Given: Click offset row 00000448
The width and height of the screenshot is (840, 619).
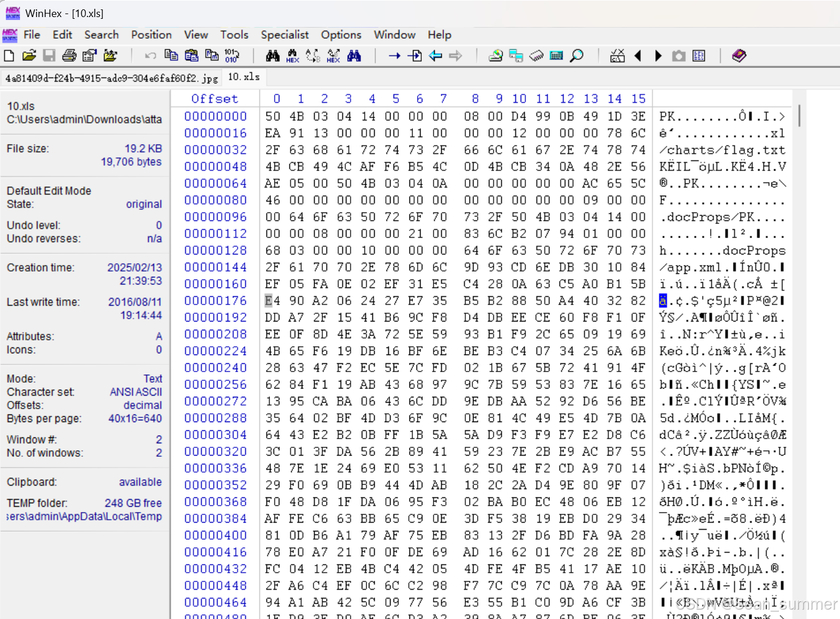Looking at the screenshot, I should tap(215, 585).
